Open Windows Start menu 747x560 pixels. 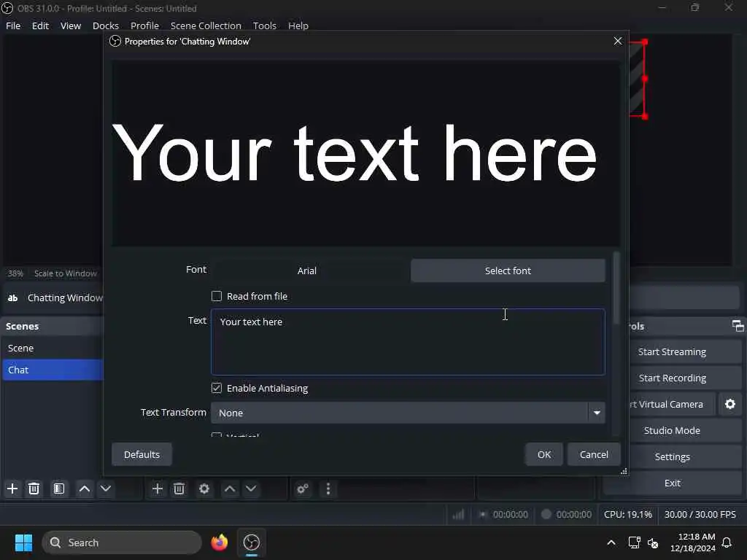coord(23,542)
